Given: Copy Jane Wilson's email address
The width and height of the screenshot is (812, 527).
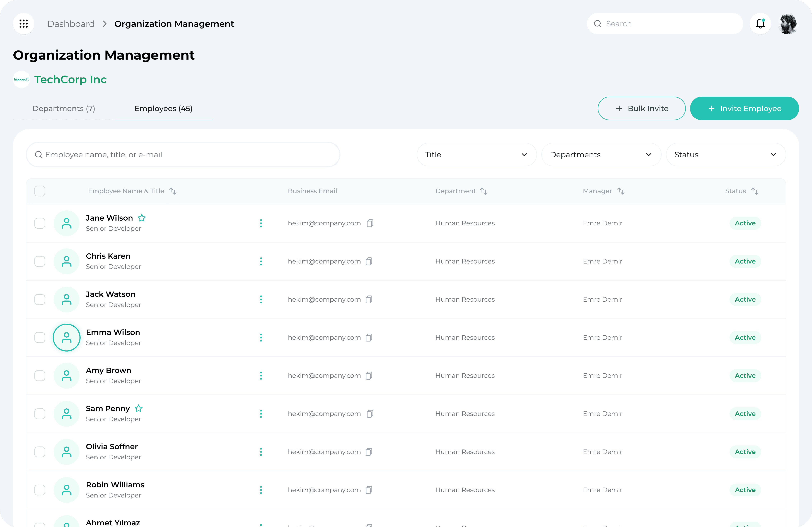Looking at the screenshot, I should tap(370, 223).
